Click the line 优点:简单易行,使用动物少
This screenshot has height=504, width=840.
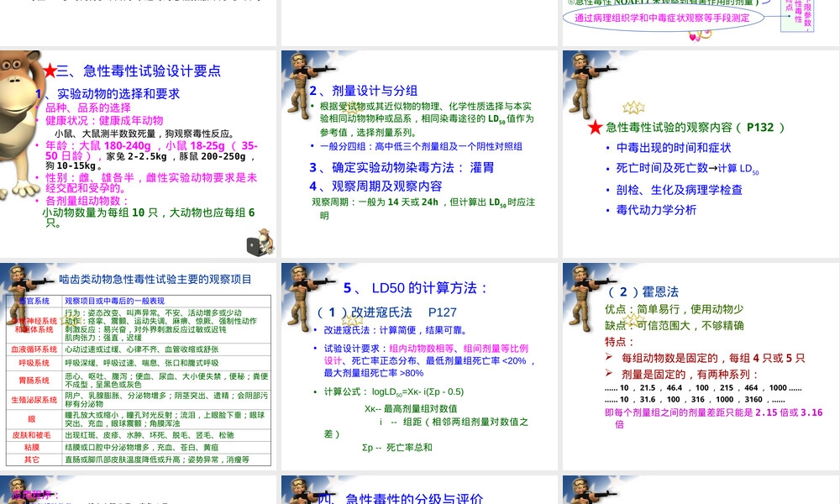click(x=674, y=309)
